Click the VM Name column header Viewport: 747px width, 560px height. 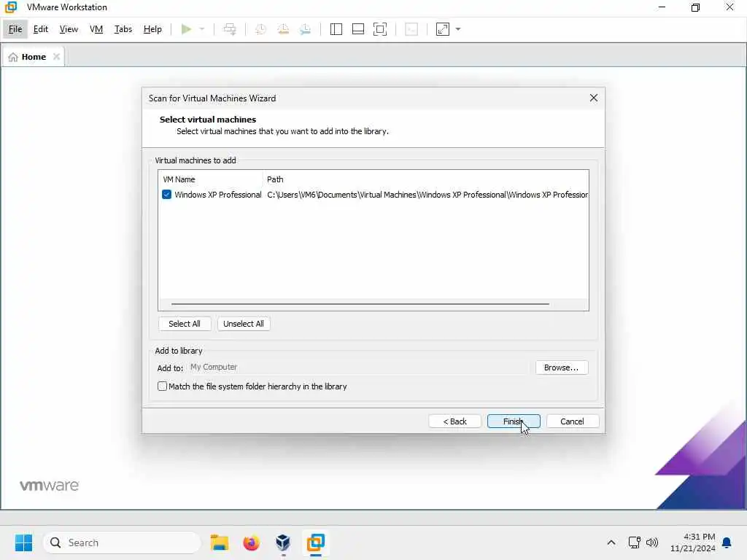210,179
